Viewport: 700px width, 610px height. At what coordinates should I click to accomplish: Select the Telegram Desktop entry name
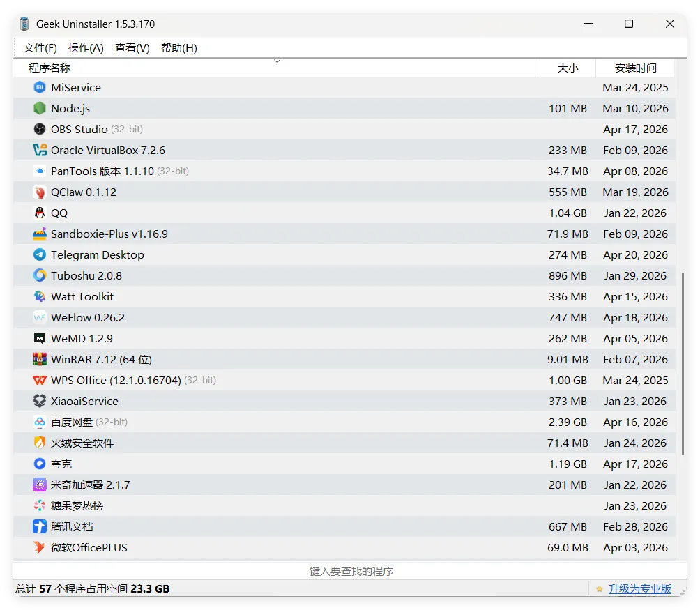click(x=98, y=254)
